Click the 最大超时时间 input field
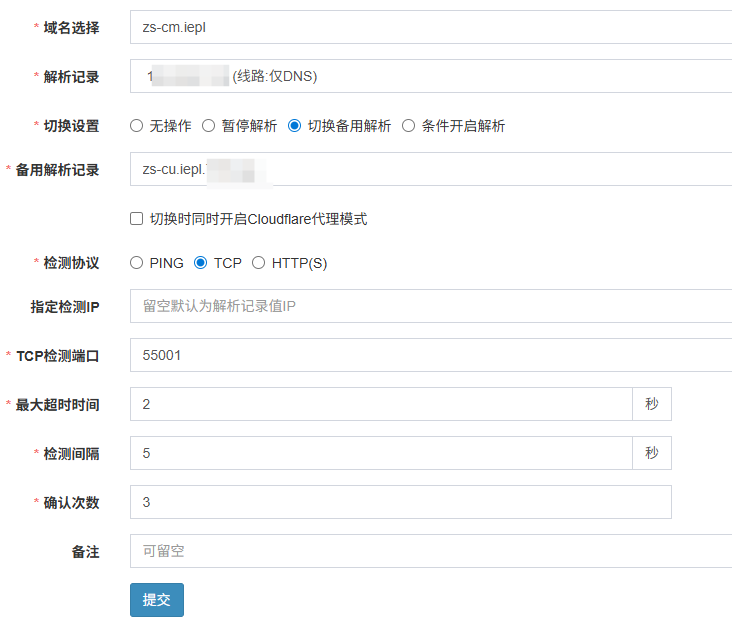Screen dimensions: 732x634 coord(380,404)
